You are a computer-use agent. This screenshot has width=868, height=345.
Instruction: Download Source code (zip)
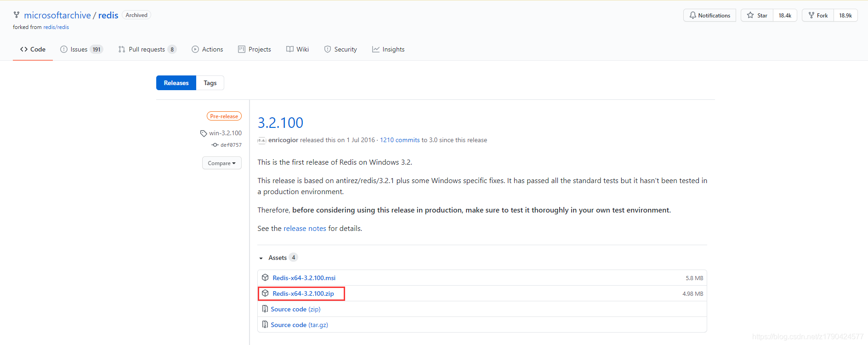[x=295, y=309]
